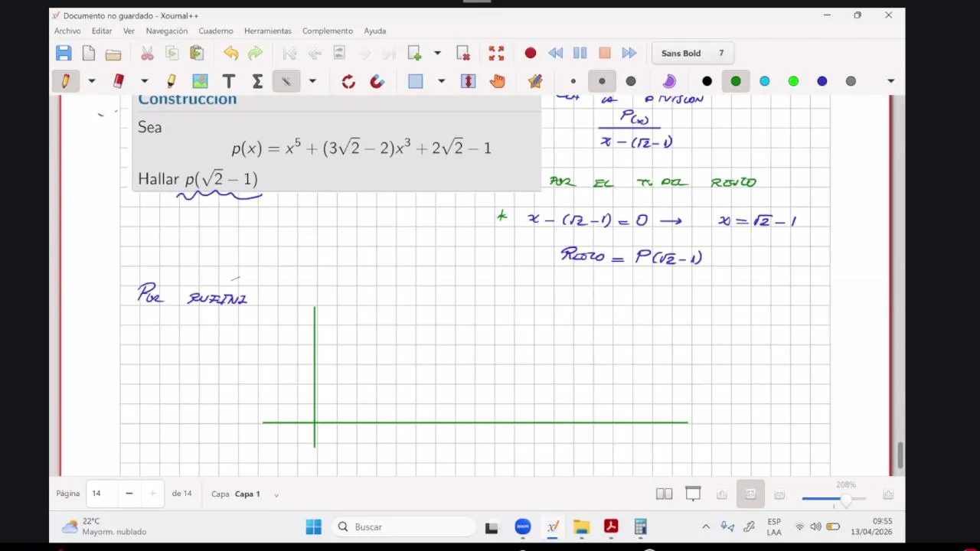Insert a new page after this one

414,53
